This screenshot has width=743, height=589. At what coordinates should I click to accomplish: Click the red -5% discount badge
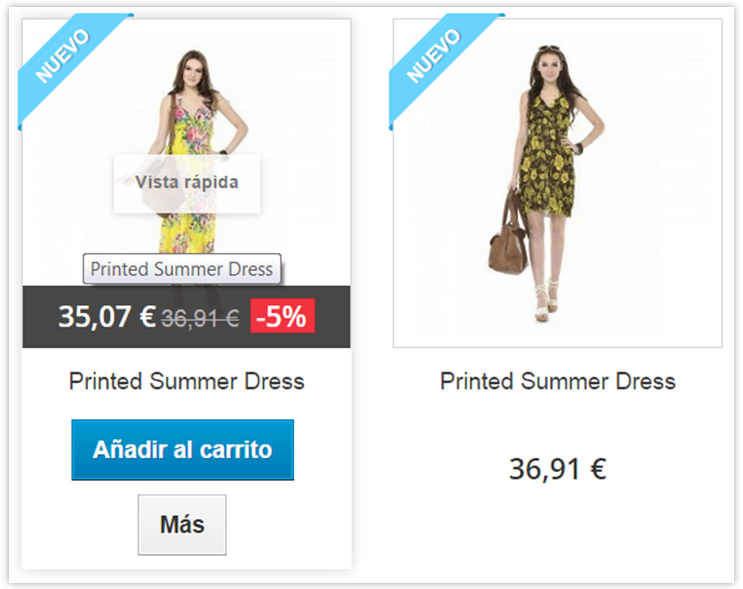tap(282, 316)
